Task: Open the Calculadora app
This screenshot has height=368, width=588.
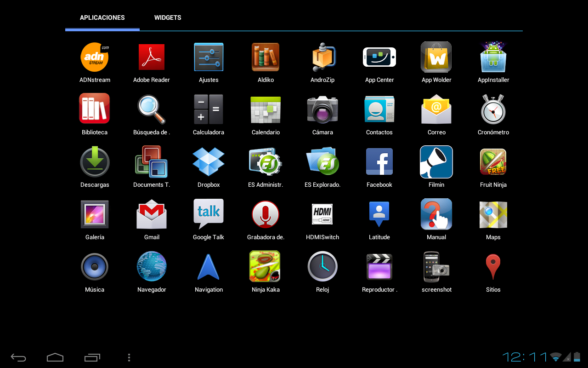Action: (x=209, y=109)
